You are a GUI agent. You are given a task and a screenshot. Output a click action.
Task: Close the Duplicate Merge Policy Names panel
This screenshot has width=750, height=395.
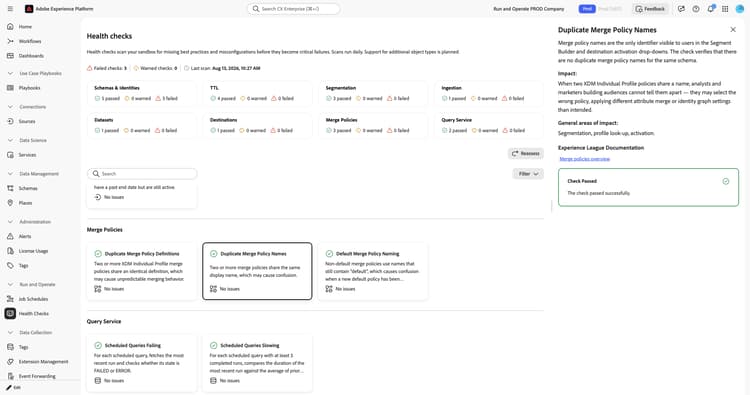(x=733, y=30)
